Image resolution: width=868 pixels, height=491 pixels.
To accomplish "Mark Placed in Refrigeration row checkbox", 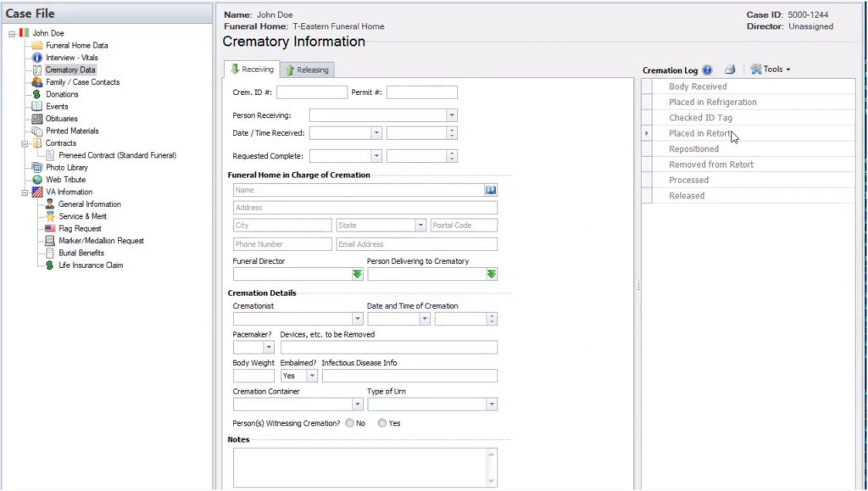I will coord(647,102).
